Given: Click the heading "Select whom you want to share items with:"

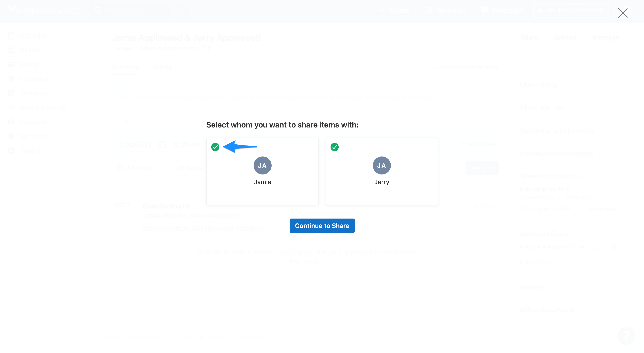Looking at the screenshot, I should pyautogui.click(x=282, y=125).
